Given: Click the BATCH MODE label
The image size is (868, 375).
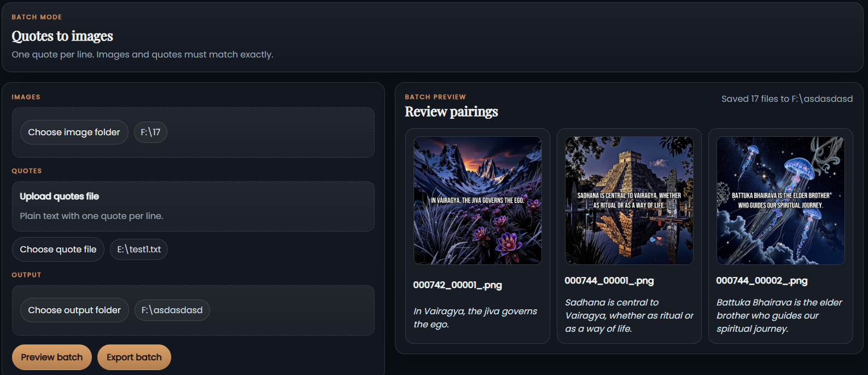Looking at the screenshot, I should click(x=37, y=17).
